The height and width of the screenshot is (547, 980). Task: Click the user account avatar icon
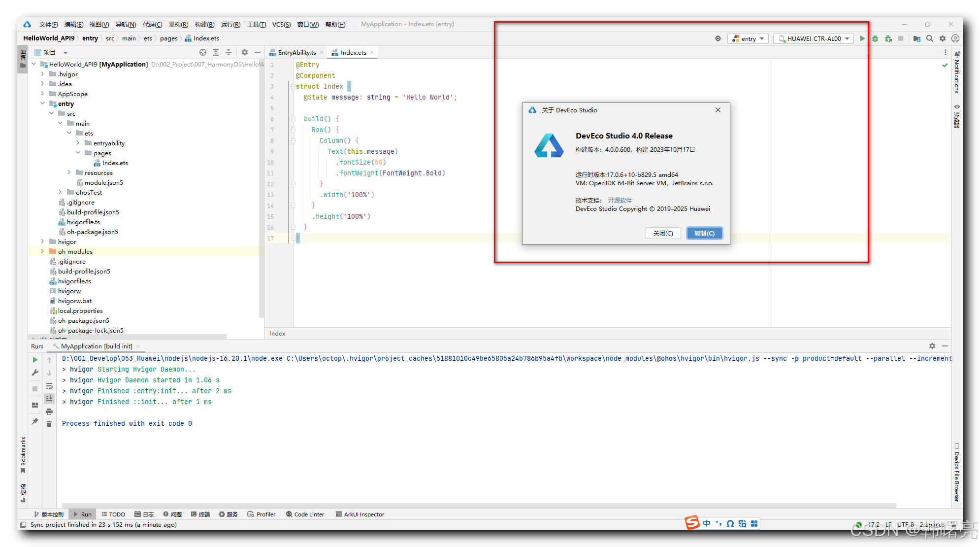click(955, 38)
